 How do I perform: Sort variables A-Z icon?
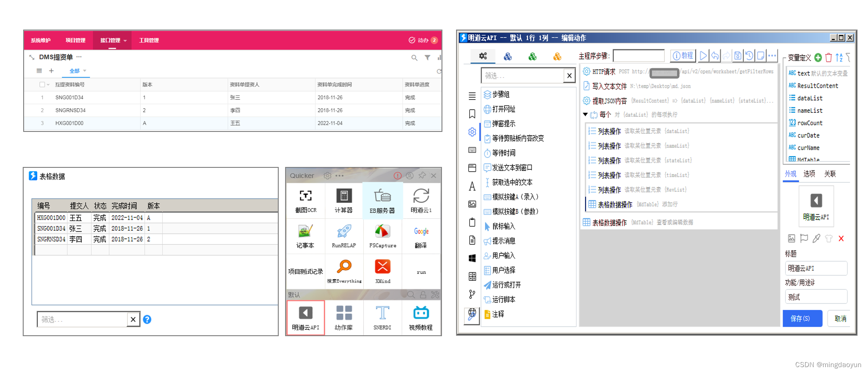[x=839, y=57]
